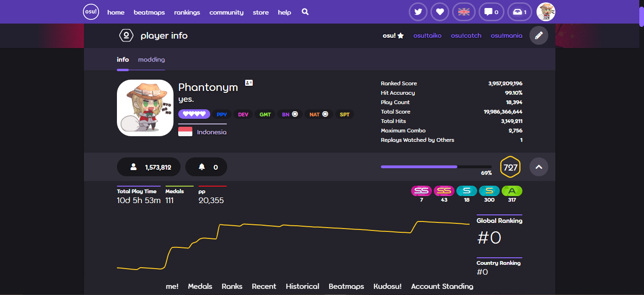Click the player info hexagon icon
644x295 pixels.
pyautogui.click(x=126, y=35)
